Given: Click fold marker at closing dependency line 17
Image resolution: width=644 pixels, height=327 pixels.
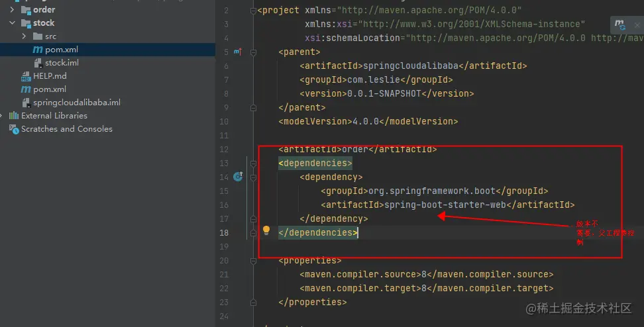Looking at the screenshot, I should point(253,218).
